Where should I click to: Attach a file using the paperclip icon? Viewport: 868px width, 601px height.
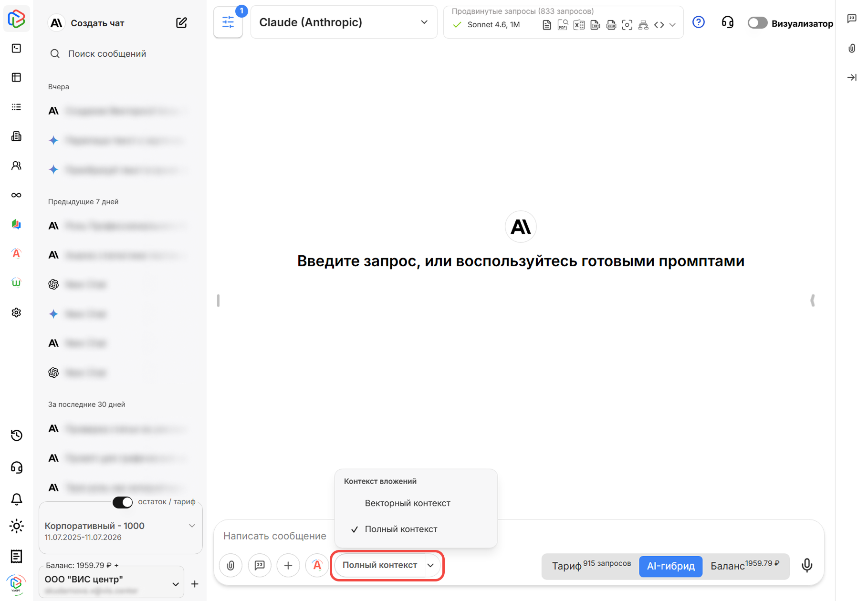[230, 565]
